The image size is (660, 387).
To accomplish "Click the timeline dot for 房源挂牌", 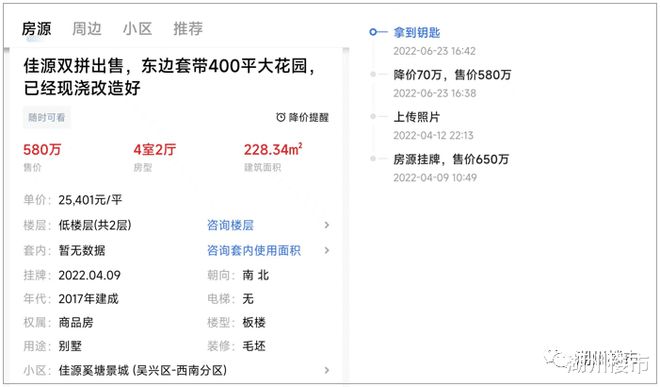I will [373, 159].
